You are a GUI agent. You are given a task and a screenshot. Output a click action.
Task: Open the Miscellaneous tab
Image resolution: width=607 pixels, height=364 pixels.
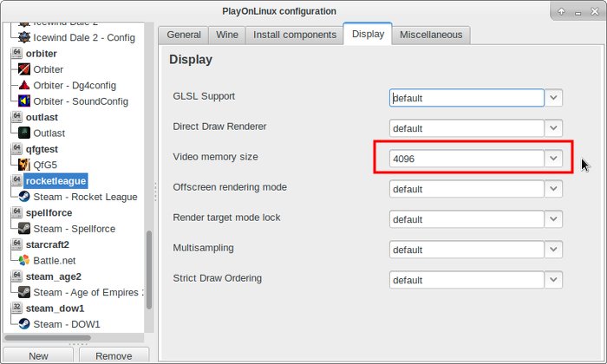pos(431,35)
